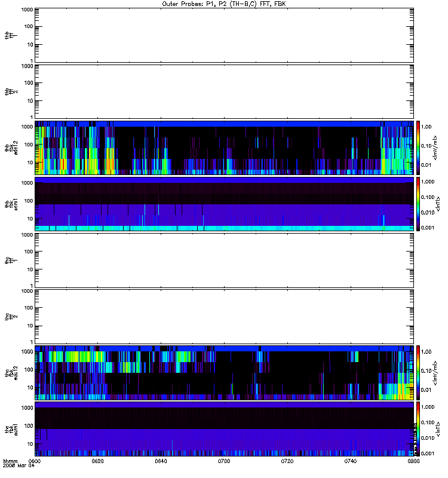This screenshot has height=478, width=448.
Task: Click the thc fbk scm1 color bar
Action: click(418, 429)
